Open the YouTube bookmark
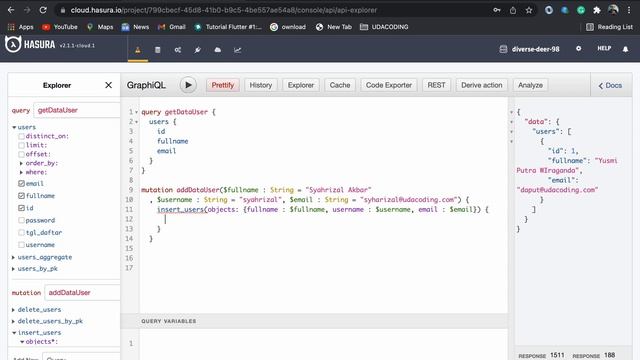This screenshot has height=360, width=640. click(x=60, y=27)
